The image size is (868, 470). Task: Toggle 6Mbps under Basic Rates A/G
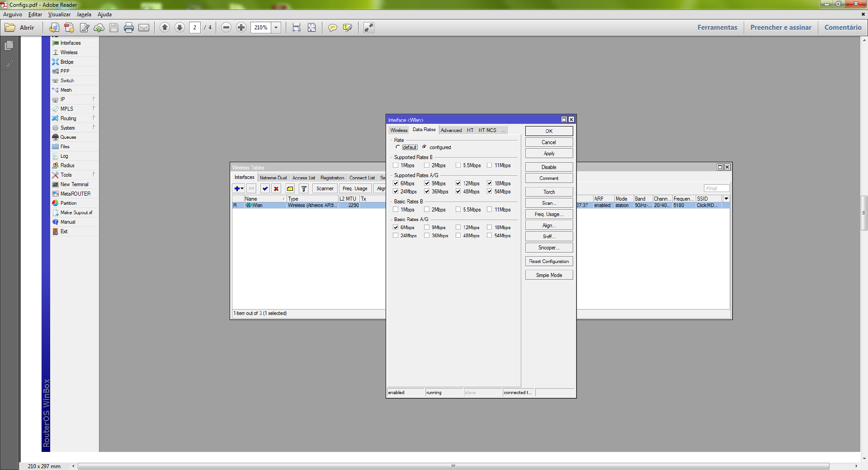click(396, 227)
